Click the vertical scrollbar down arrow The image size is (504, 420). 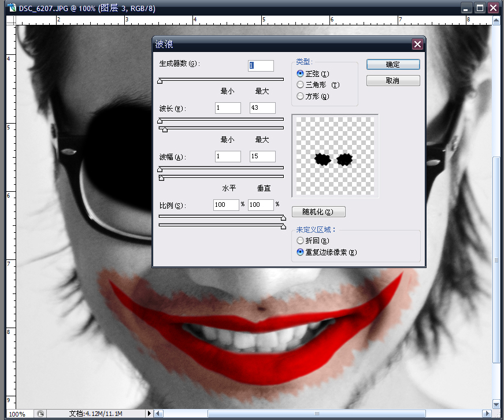coord(496,404)
